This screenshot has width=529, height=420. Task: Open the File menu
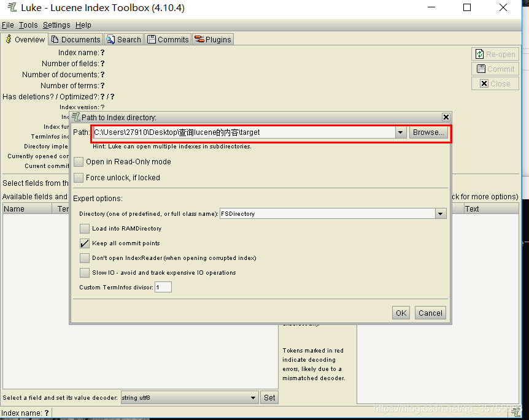pyautogui.click(x=8, y=25)
